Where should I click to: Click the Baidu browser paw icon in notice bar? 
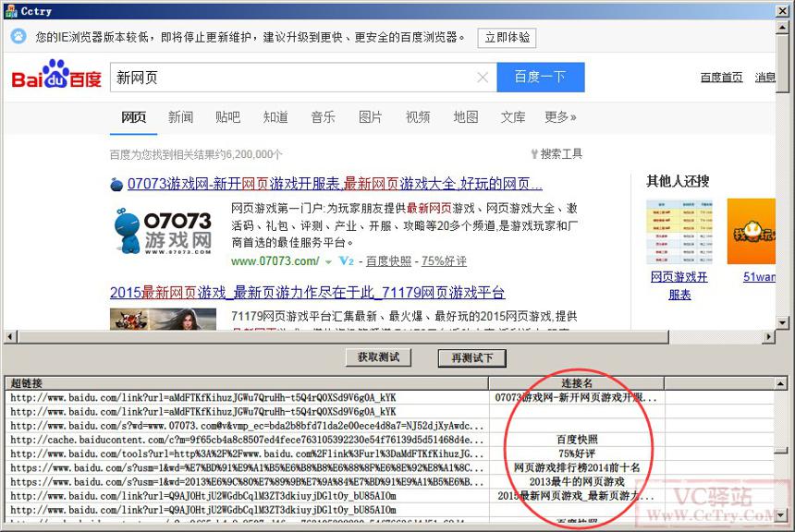18,36
